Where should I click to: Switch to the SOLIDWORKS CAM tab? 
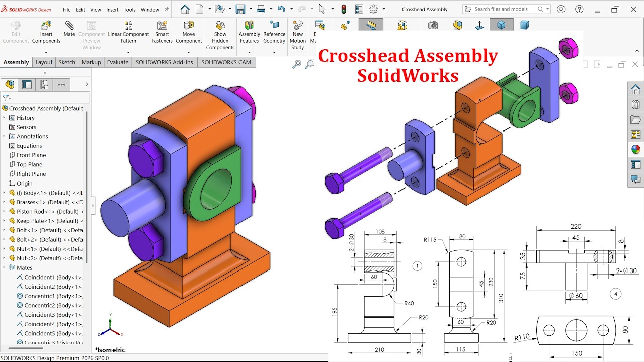(226, 62)
